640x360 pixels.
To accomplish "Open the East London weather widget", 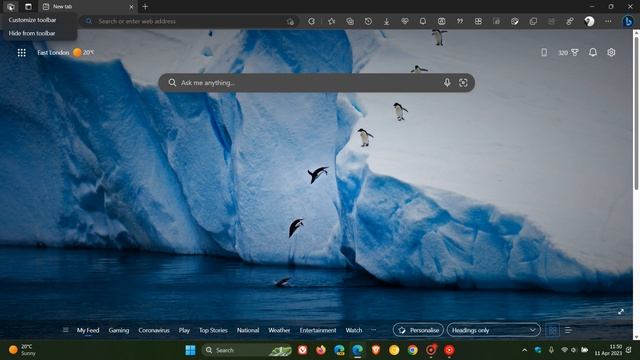I will [65, 52].
